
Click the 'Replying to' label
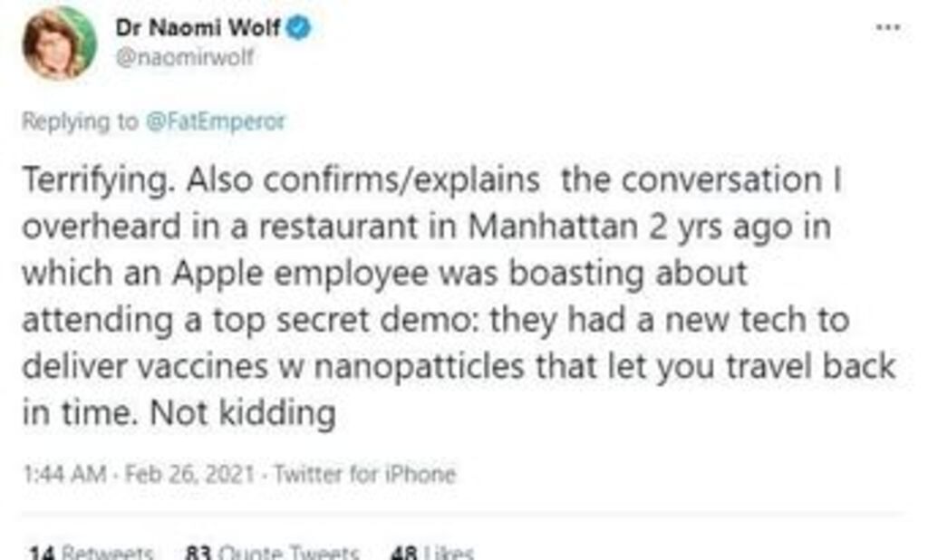80,121
